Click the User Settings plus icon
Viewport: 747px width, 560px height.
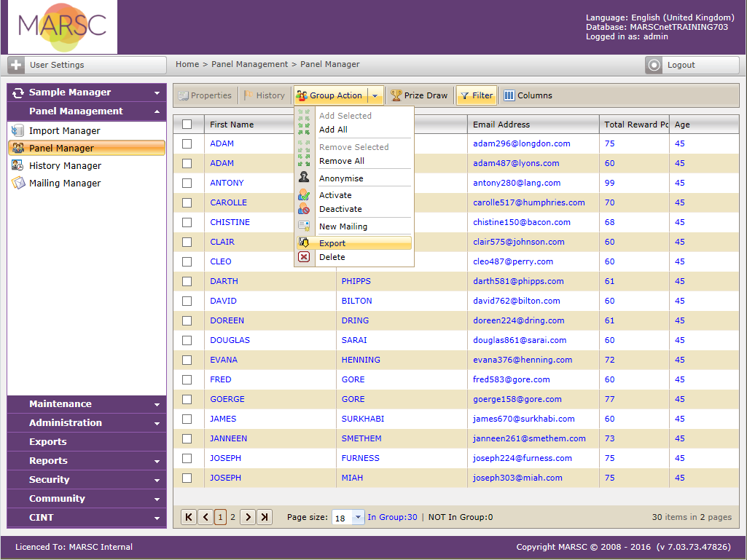point(17,65)
